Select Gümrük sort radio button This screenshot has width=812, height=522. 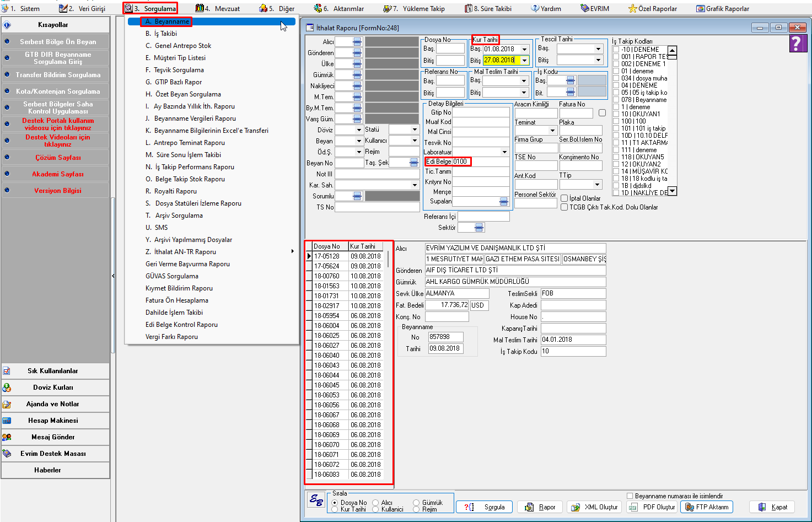(x=416, y=503)
